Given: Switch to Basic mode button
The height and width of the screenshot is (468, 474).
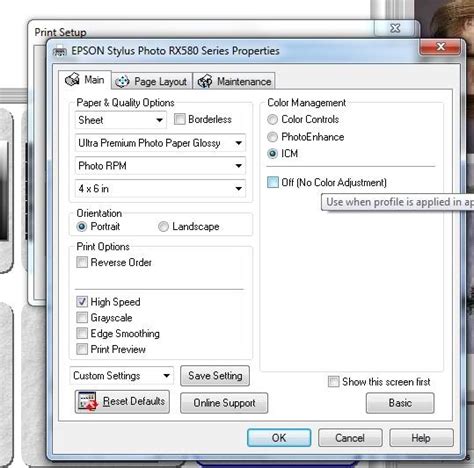Looking at the screenshot, I should pyautogui.click(x=400, y=403).
